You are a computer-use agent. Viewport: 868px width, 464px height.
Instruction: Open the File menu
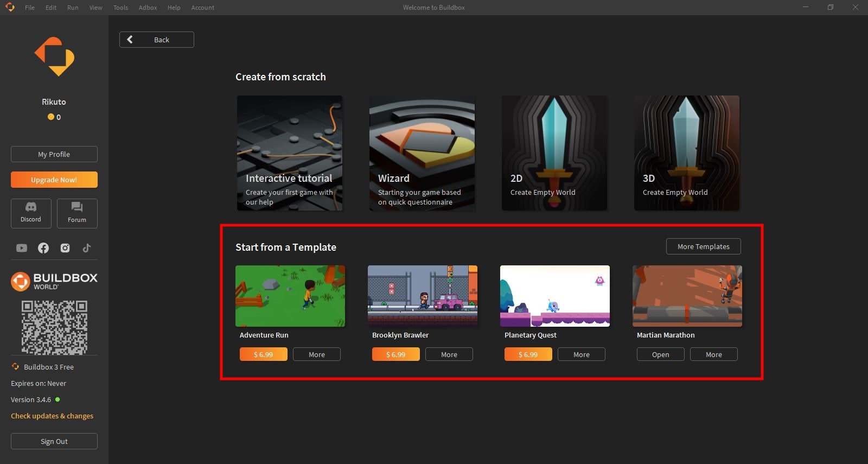click(x=30, y=8)
